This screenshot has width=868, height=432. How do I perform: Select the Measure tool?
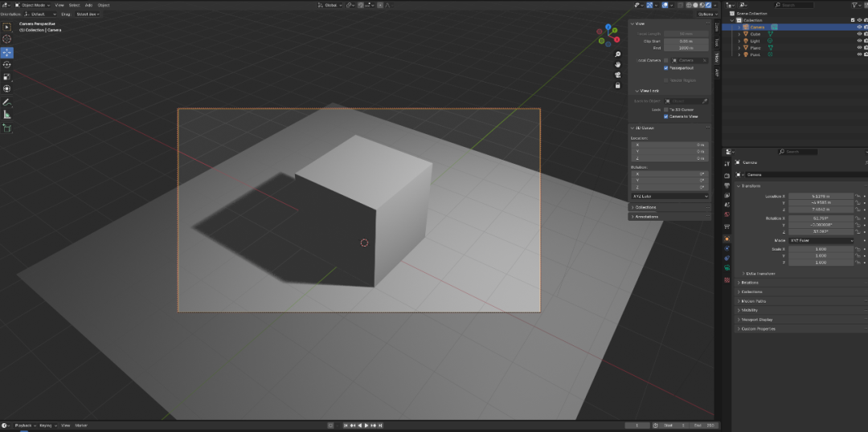[x=6, y=115]
